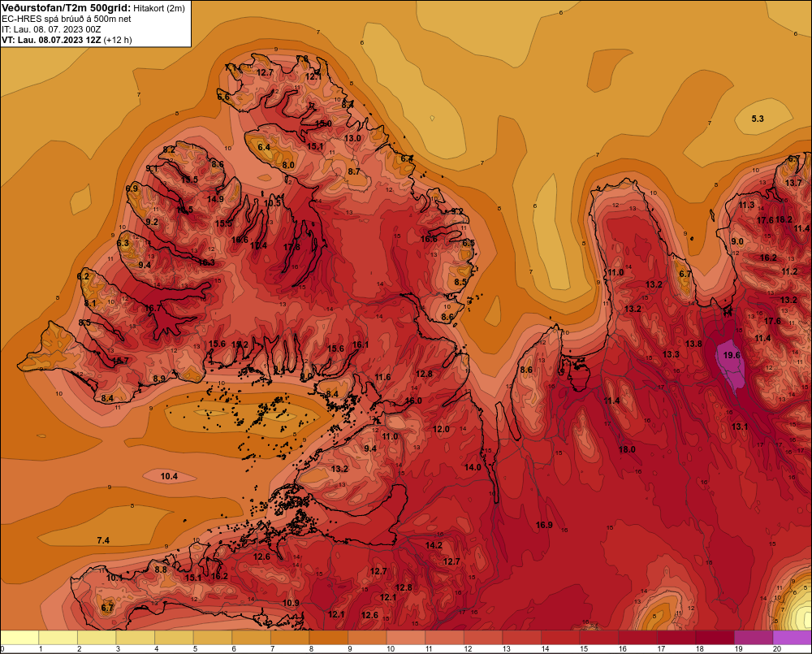Click the 13.0 temperature value

[x=352, y=138]
